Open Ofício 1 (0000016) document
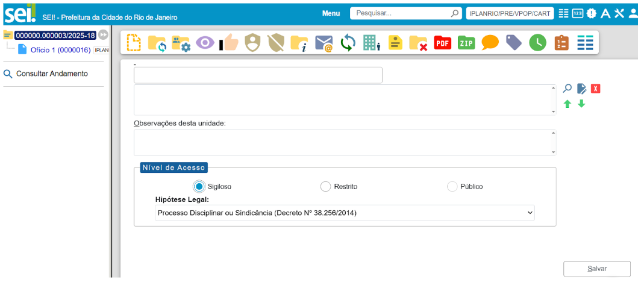This screenshot has height=282, width=644. pyautogui.click(x=60, y=50)
